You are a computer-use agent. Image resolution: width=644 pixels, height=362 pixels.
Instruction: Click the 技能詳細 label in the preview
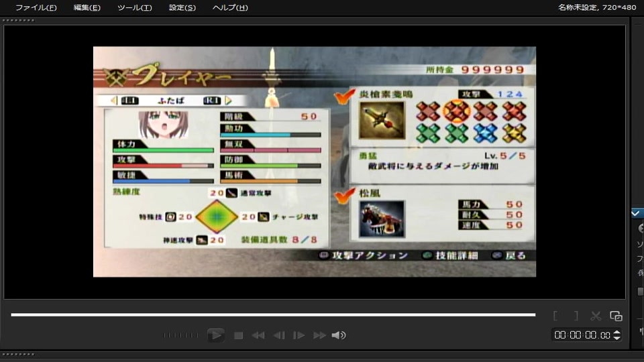[456, 255]
